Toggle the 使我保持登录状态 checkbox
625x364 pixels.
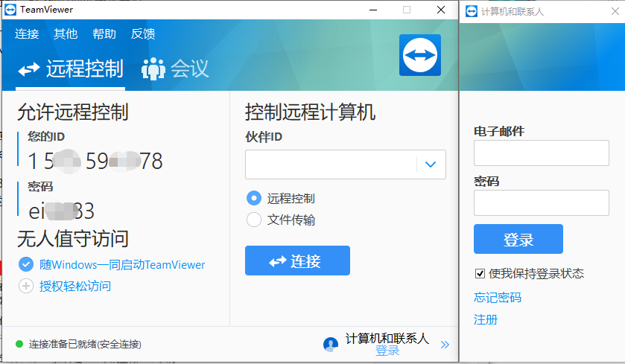pos(480,274)
